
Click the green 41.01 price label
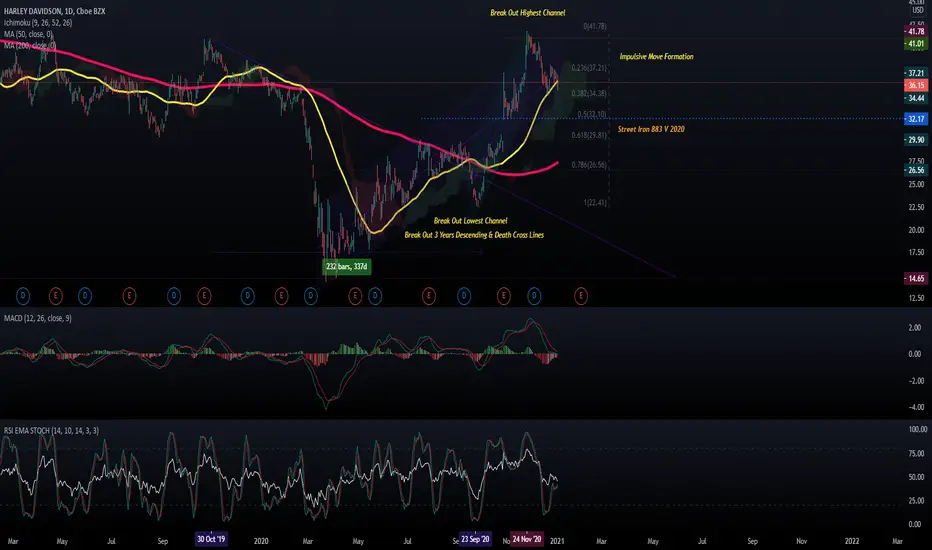pyautogui.click(x=915, y=43)
